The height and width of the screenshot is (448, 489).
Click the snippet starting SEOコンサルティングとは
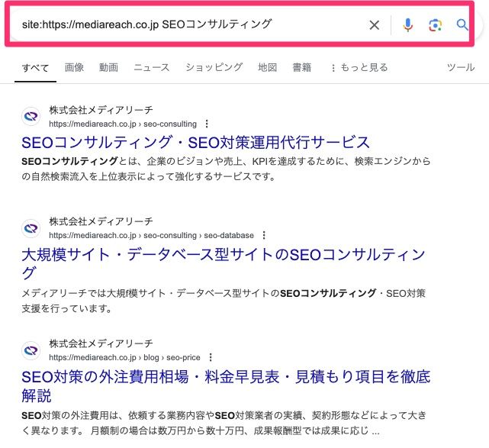pos(226,169)
